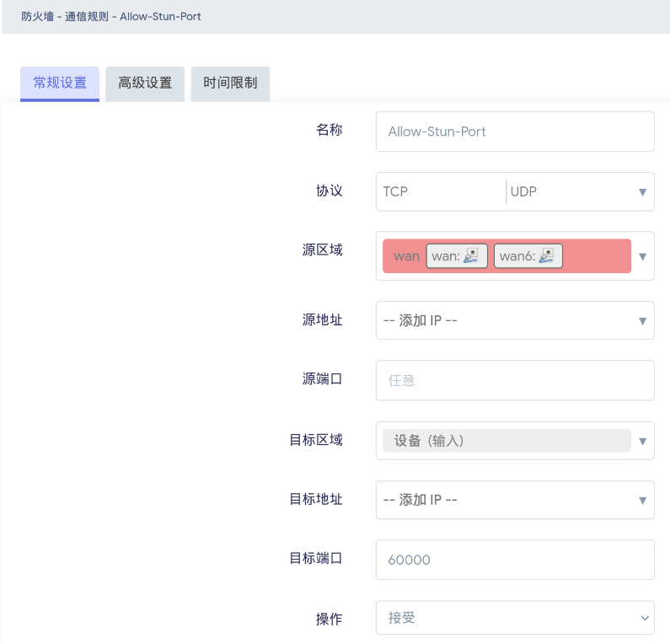Expand the 源区域 dropdown arrow
Viewport: 670px width, 644px height.
(642, 256)
